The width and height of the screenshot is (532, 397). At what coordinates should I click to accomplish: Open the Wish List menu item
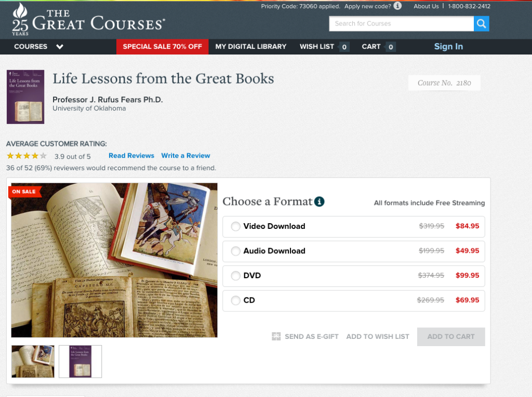[317, 47]
